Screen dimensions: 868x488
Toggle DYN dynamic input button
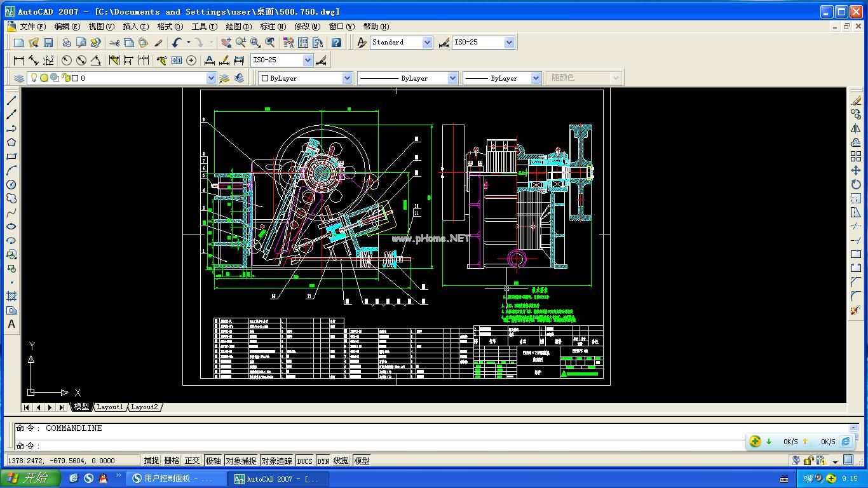(323, 461)
